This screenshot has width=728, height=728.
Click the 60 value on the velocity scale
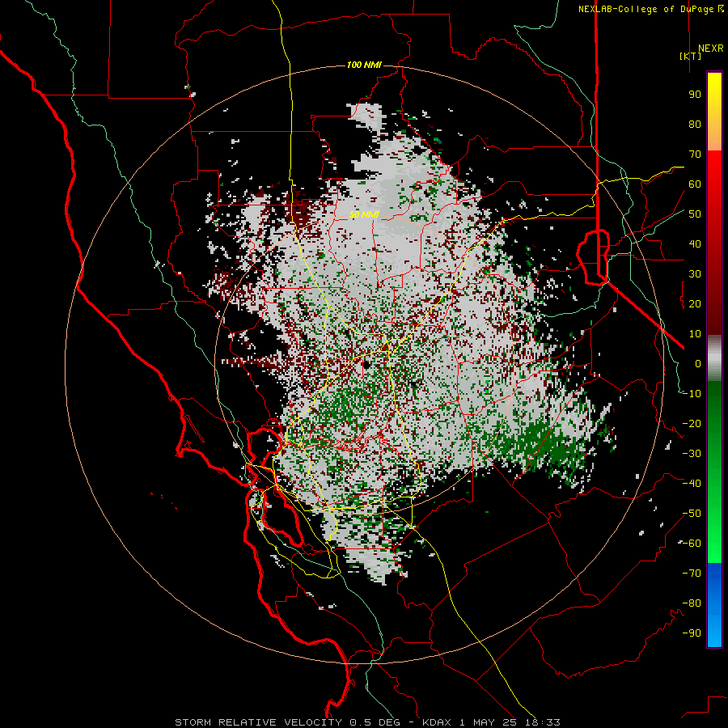point(695,184)
